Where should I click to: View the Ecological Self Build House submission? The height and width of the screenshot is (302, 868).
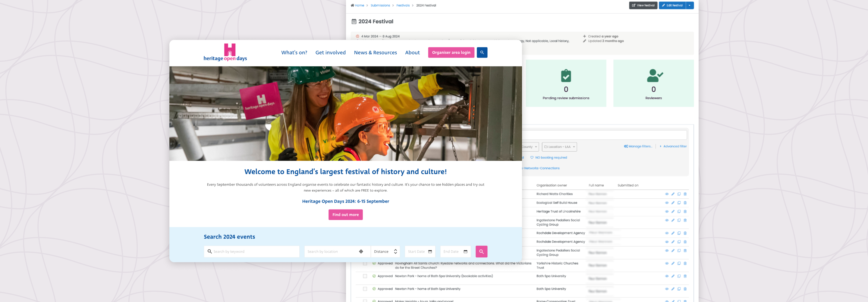[x=666, y=203]
